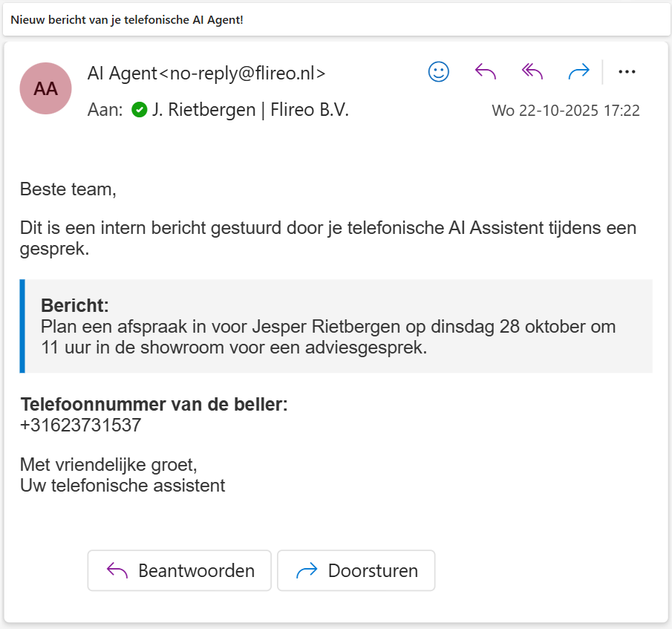
Task: Click the AA sender avatar
Action: pos(45,88)
